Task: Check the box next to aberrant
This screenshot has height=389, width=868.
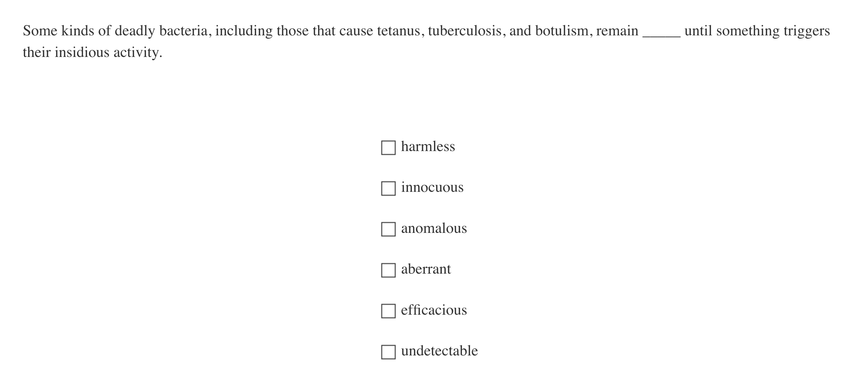Action: pyautogui.click(x=388, y=270)
